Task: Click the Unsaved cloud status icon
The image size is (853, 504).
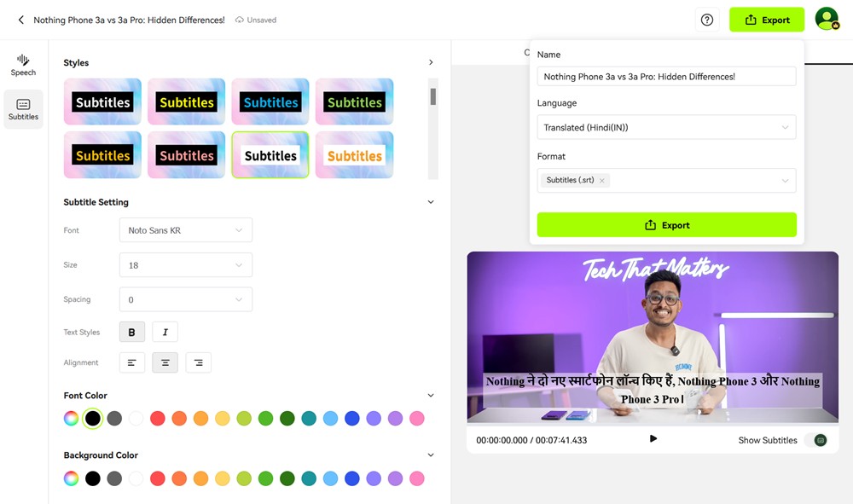Action: [x=240, y=20]
